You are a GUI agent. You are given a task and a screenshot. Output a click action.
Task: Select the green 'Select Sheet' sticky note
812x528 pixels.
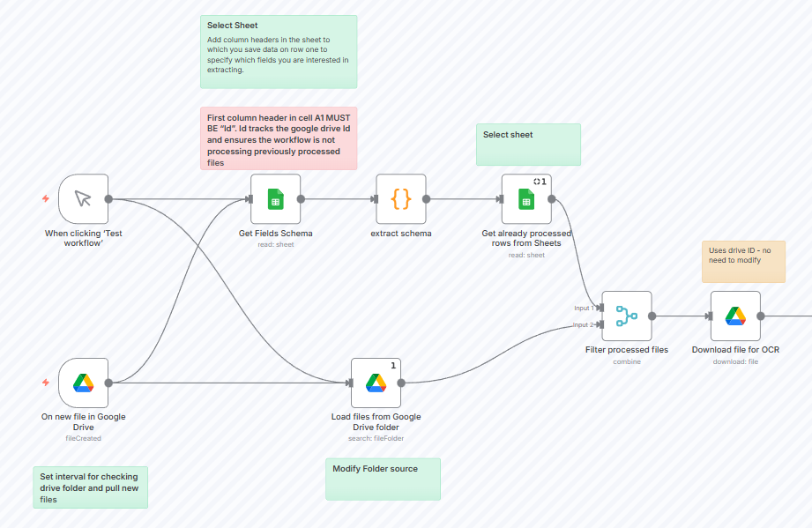(279, 50)
